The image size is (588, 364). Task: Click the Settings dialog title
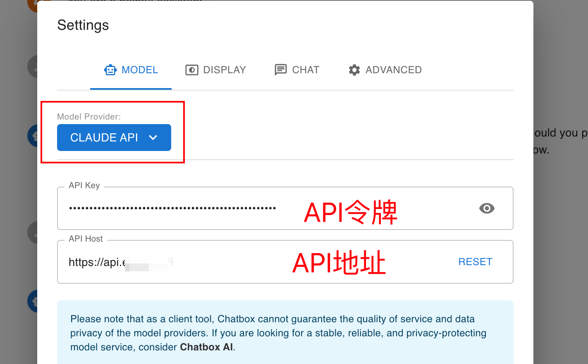(x=83, y=25)
